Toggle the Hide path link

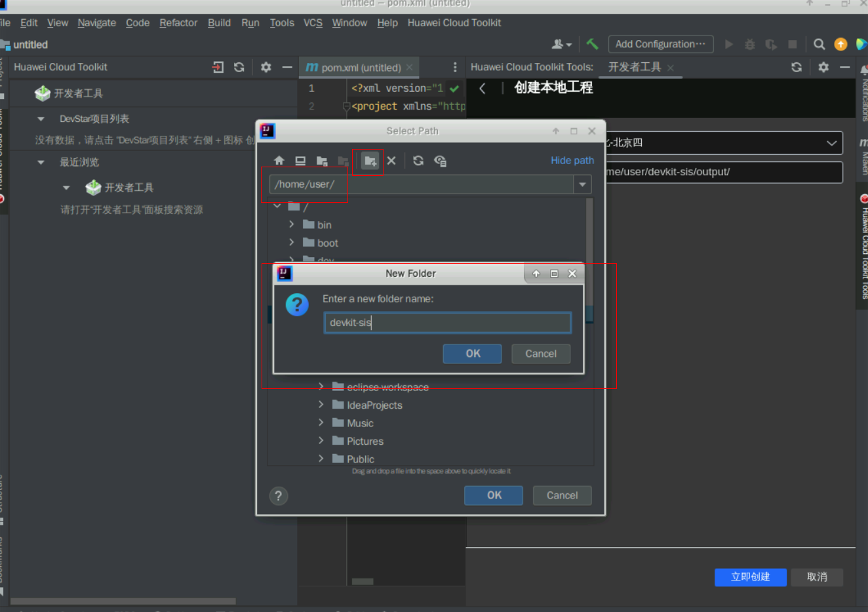(572, 161)
